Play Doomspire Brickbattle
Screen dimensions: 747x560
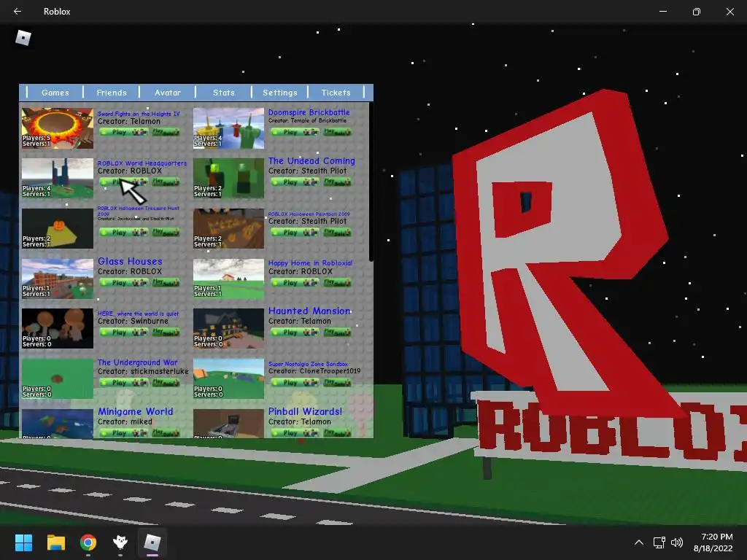[x=295, y=132]
